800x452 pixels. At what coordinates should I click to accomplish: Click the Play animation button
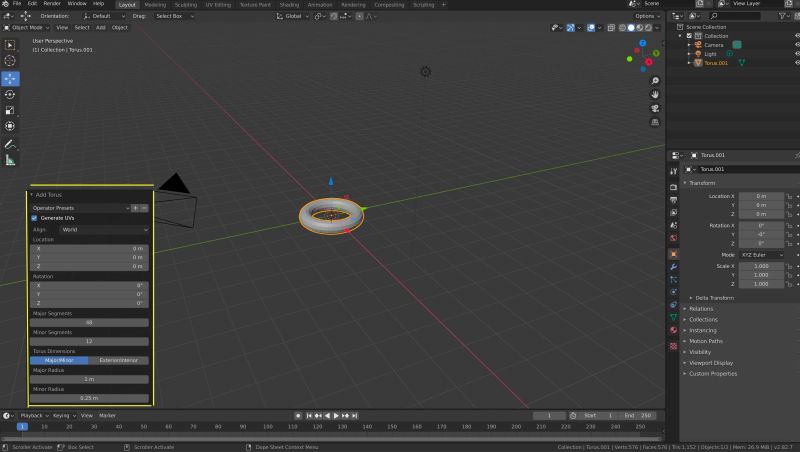[336, 416]
